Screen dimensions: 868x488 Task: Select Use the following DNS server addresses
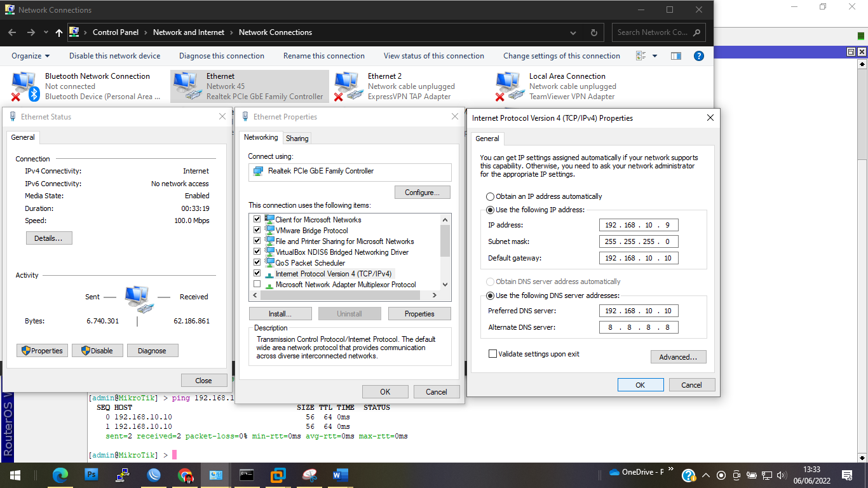point(490,295)
